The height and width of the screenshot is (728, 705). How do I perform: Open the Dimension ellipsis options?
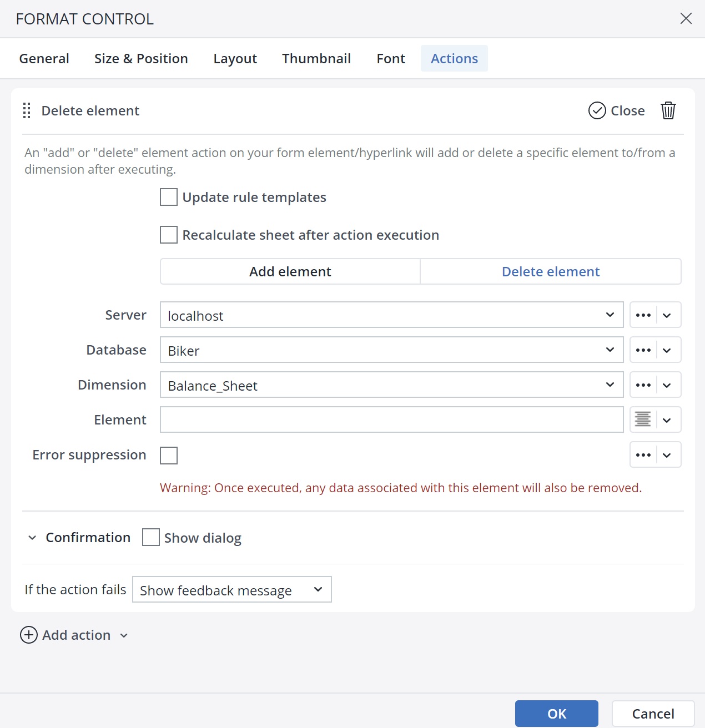(x=643, y=385)
